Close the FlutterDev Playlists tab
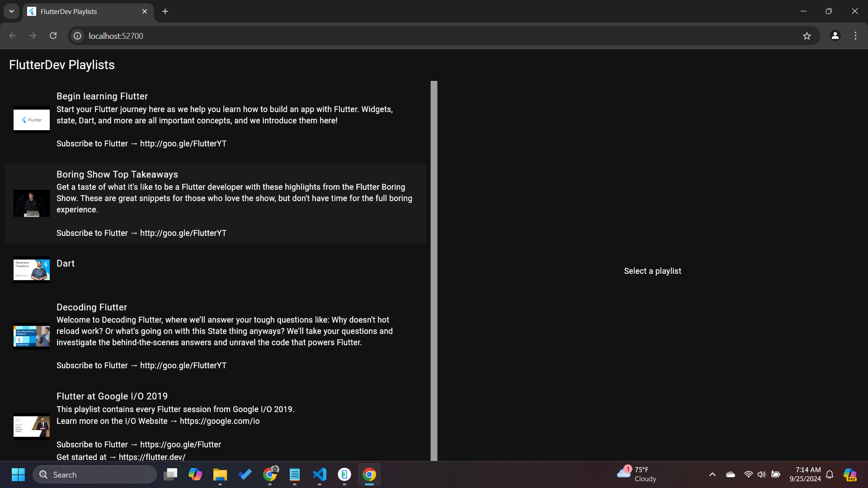 145,11
